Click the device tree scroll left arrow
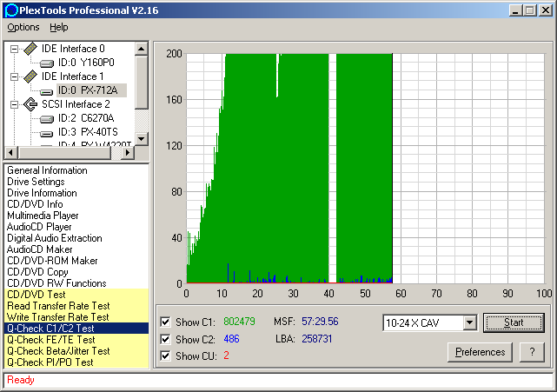This screenshot has width=557, height=392. tap(11, 152)
